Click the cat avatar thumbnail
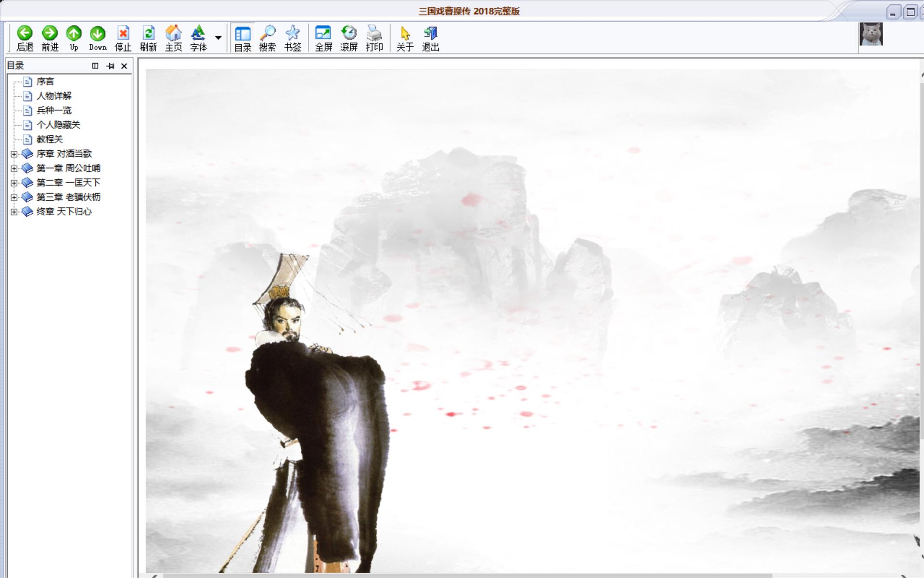Screen dimensions: 924x578 tap(871, 34)
